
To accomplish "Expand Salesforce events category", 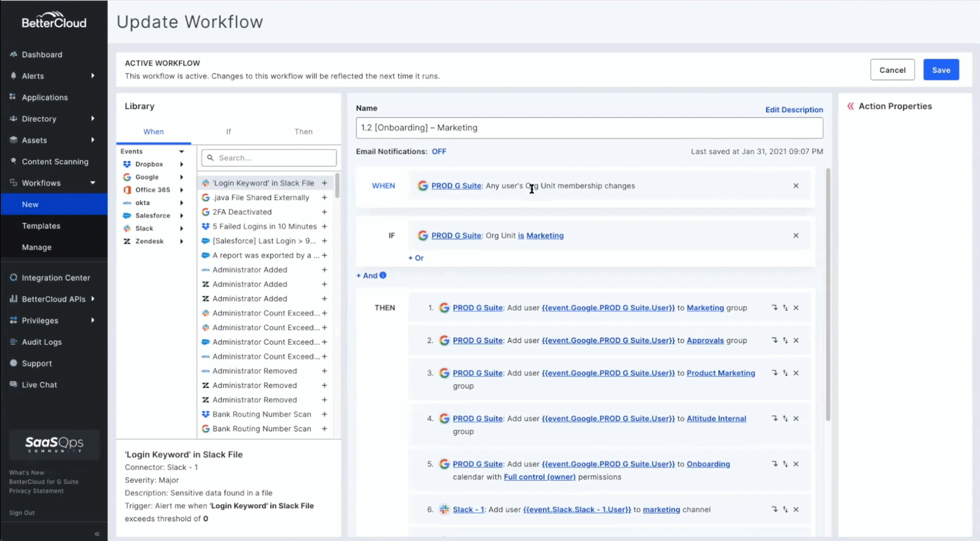I will pos(181,216).
